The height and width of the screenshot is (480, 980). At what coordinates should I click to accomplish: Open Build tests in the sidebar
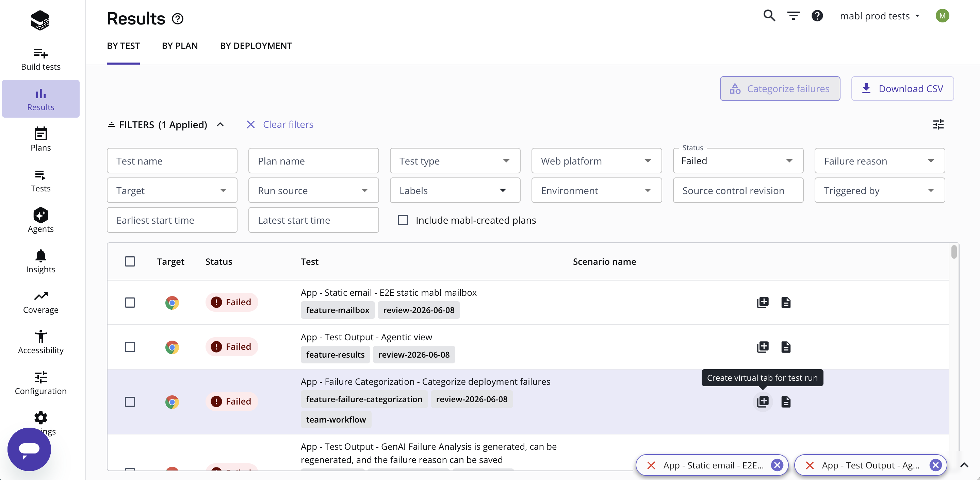pyautogui.click(x=41, y=59)
